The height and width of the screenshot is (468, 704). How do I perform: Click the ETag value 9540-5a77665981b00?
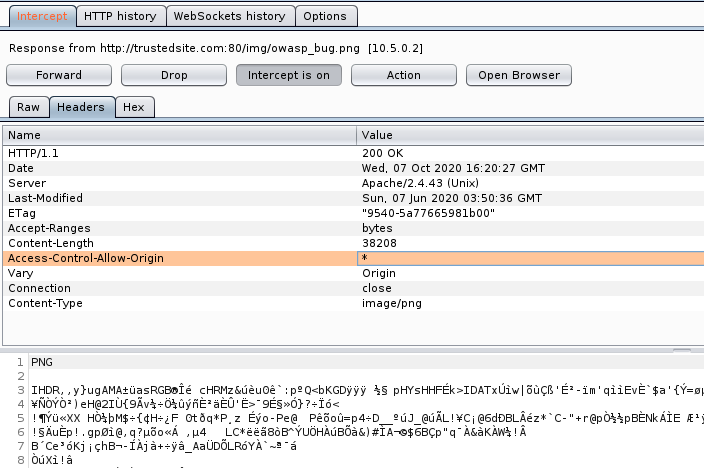(530, 213)
